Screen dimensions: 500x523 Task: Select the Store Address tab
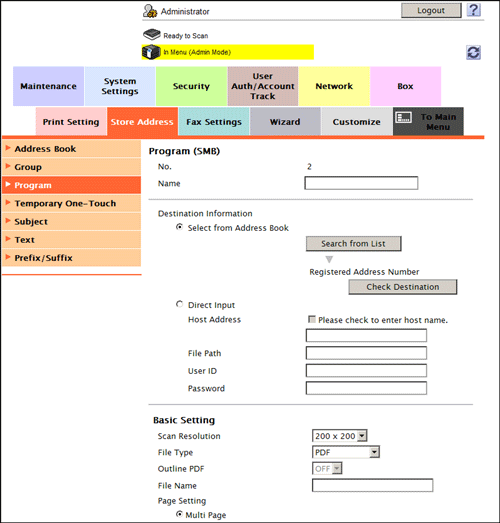point(142,121)
